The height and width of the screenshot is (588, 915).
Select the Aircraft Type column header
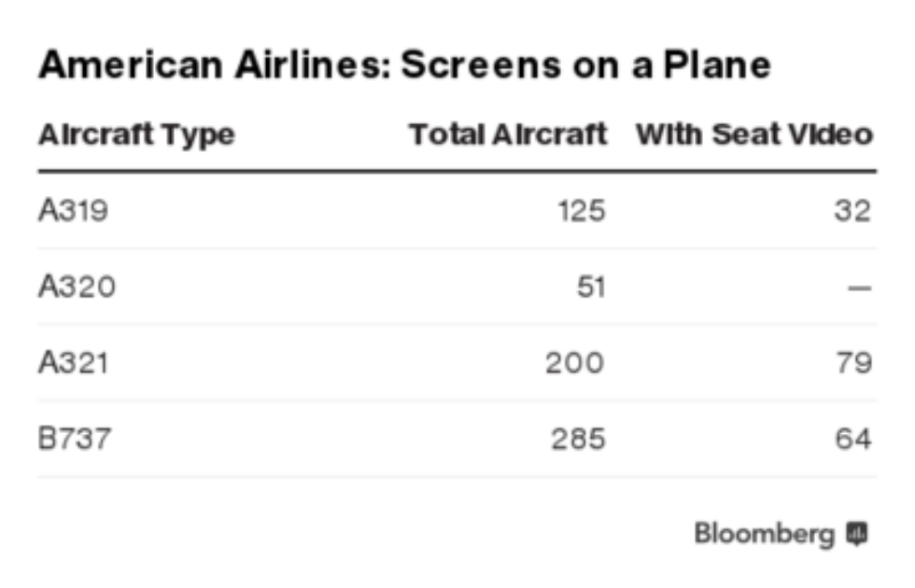coord(136,135)
